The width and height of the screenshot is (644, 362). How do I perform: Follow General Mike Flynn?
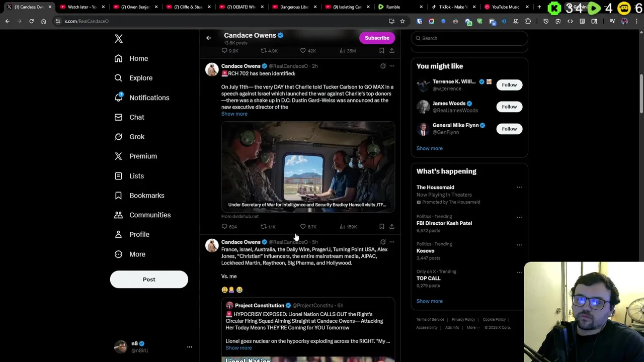click(x=509, y=129)
